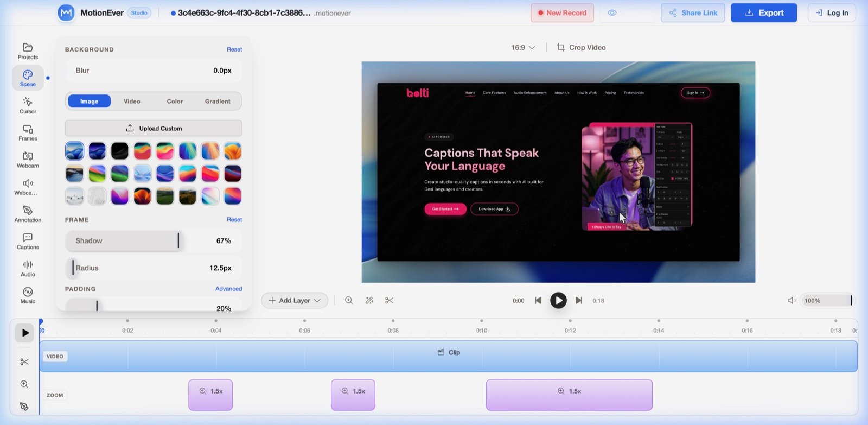Adjust the 100% volume slider
Image resolution: width=868 pixels, height=425 pixels.
pos(827,300)
